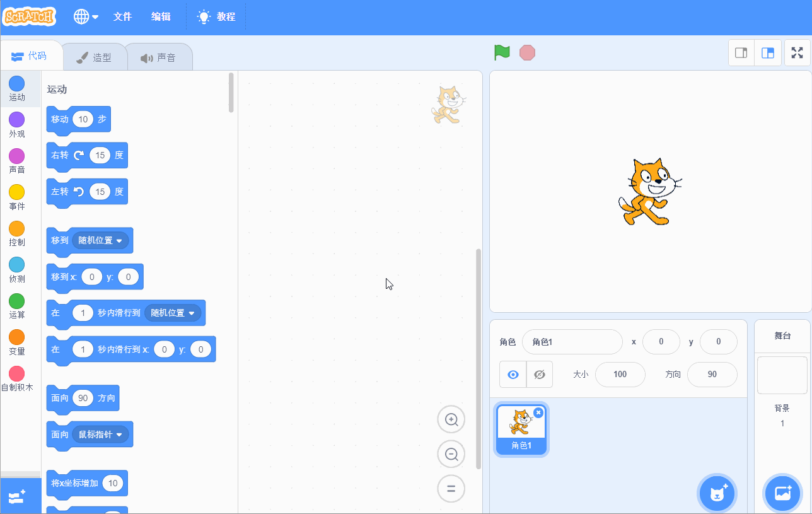Select the 变量 block category

point(17,342)
